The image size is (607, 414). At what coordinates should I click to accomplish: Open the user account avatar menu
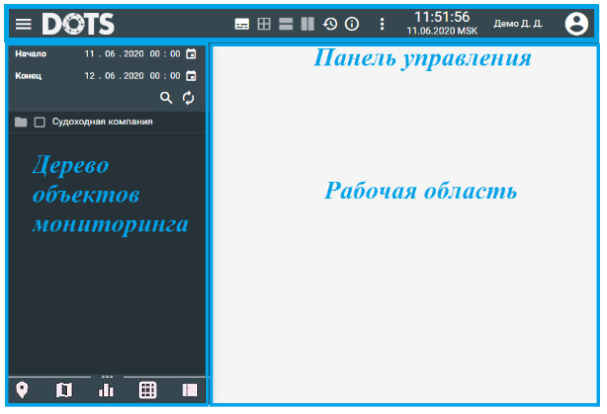pyautogui.click(x=576, y=24)
